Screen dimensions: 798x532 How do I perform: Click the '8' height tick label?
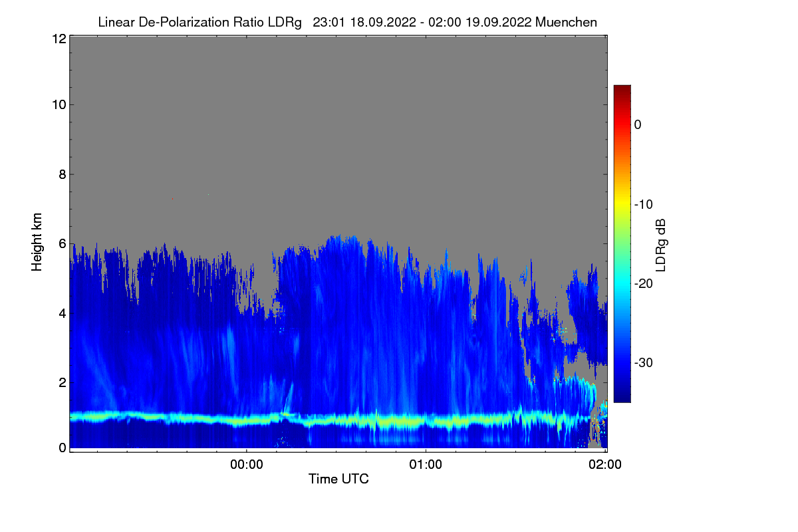click(62, 174)
